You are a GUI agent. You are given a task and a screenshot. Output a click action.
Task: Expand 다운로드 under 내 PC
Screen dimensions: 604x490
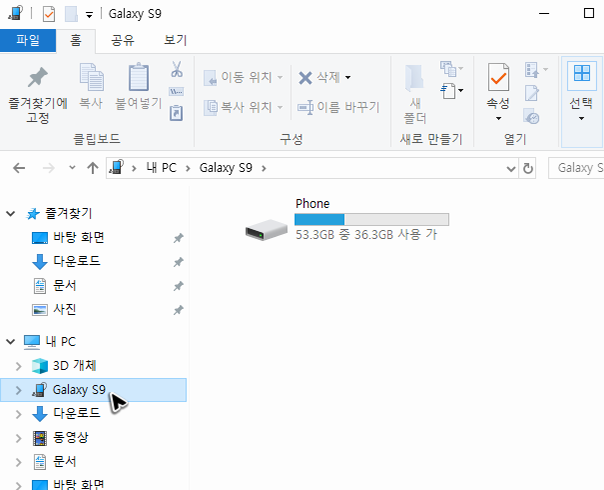point(18,414)
